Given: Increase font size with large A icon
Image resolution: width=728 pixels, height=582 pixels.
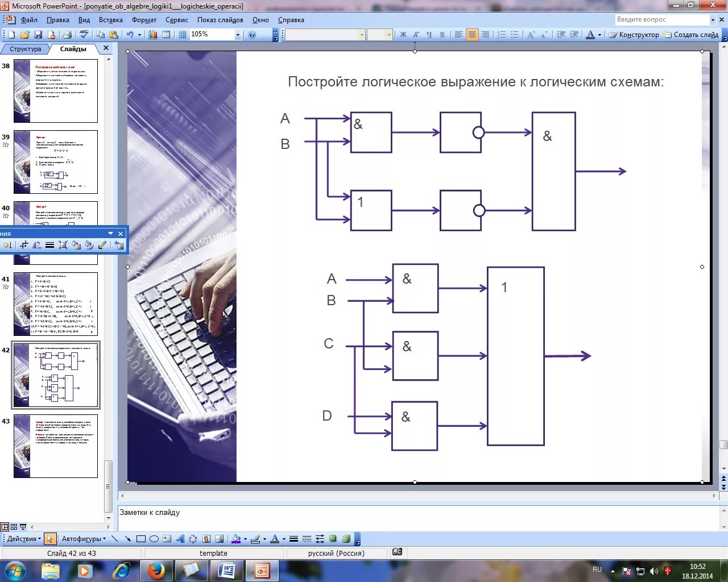Looking at the screenshot, I should [x=531, y=35].
